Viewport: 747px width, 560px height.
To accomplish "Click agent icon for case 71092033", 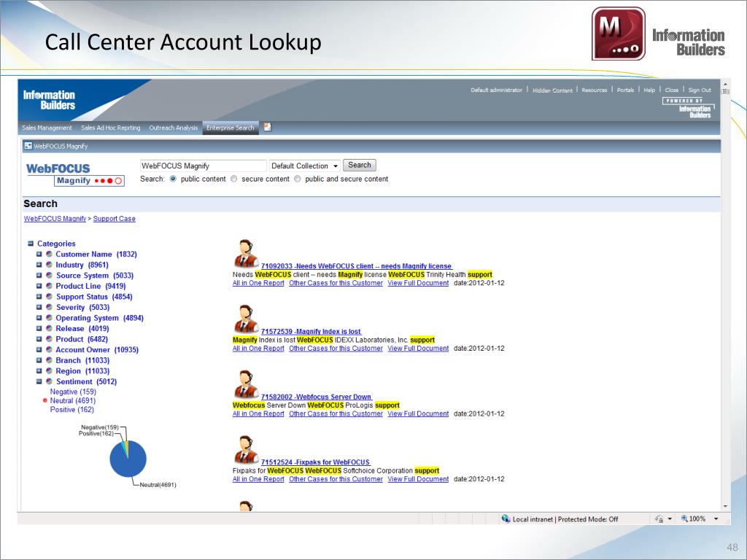I will pyautogui.click(x=246, y=254).
